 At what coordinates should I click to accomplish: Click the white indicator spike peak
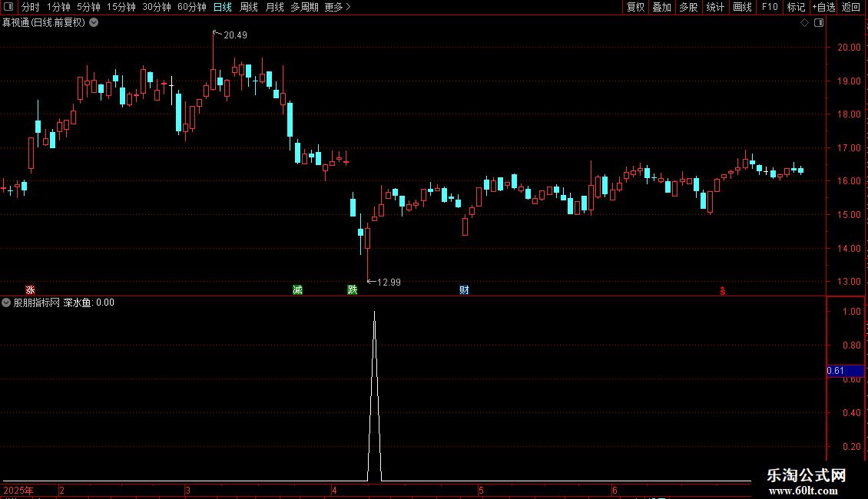click(x=375, y=313)
